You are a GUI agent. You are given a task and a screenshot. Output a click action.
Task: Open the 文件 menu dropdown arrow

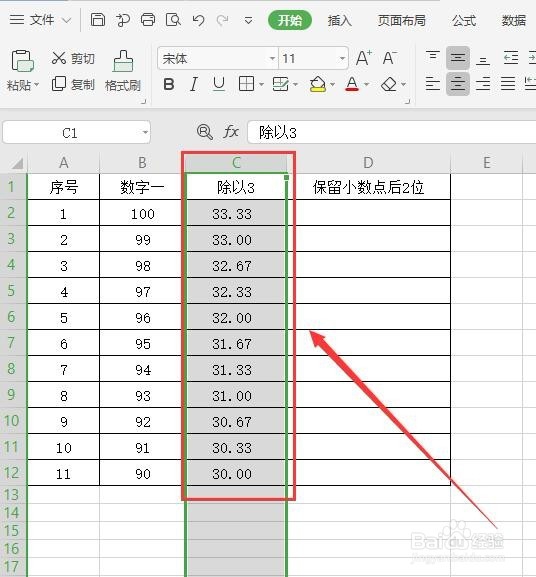[67, 20]
